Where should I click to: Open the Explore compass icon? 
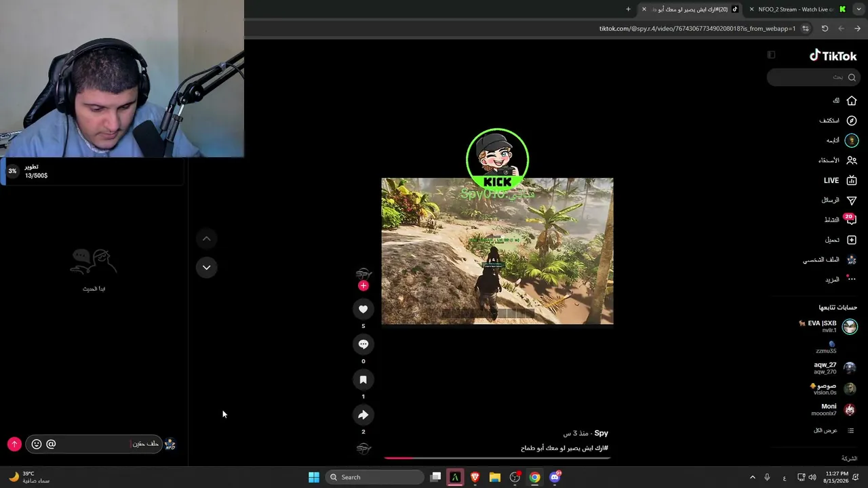[x=852, y=121]
